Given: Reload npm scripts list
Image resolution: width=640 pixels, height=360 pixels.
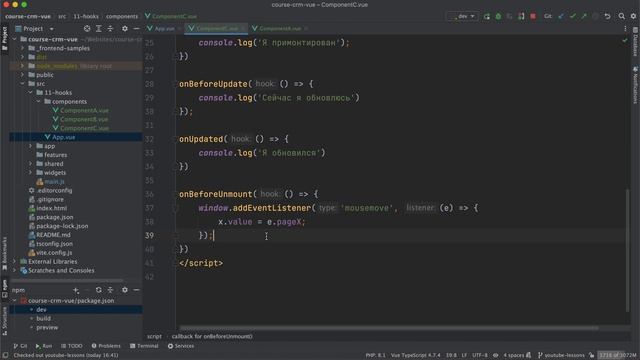Looking at the screenshot, I should 98,290.
